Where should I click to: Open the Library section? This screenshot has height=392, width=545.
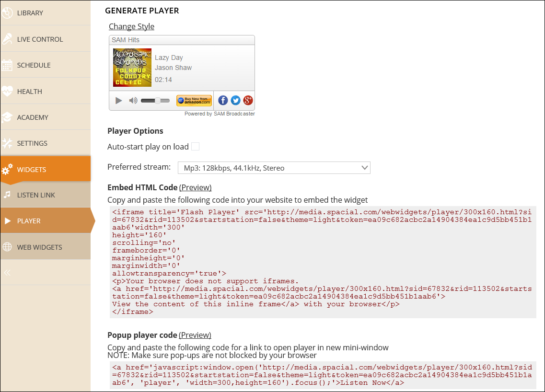pos(46,13)
